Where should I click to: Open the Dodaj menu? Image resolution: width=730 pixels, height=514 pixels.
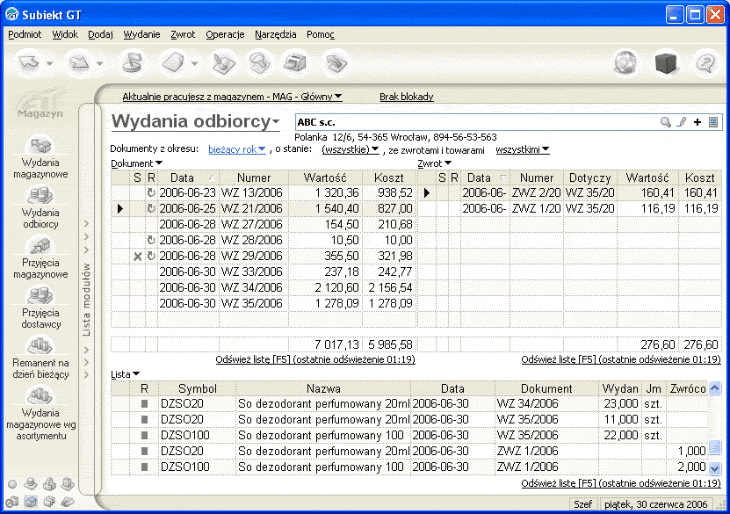click(x=101, y=34)
